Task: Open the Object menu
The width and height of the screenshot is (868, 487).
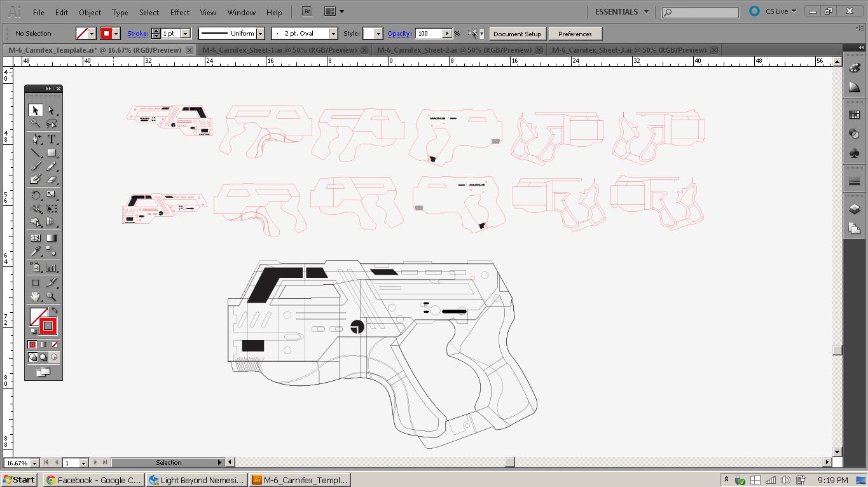Action: 90,12
